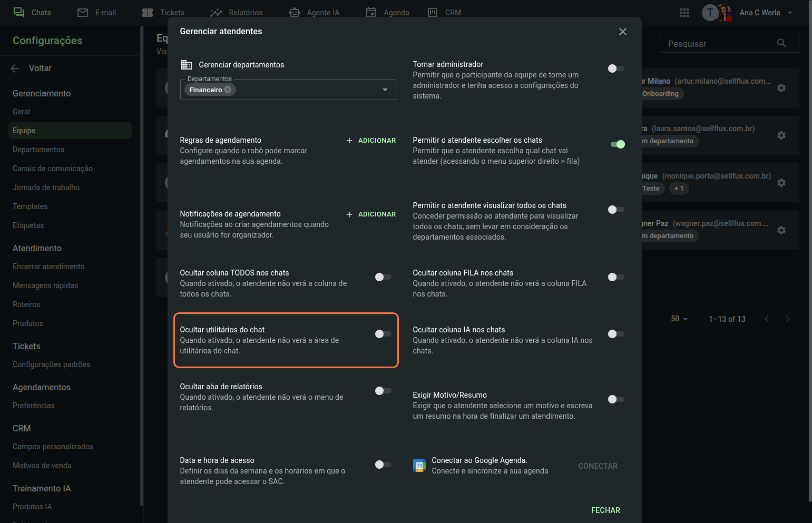The image size is (812, 523).
Task: Open the Agente IA robot icon
Action: [295, 13]
